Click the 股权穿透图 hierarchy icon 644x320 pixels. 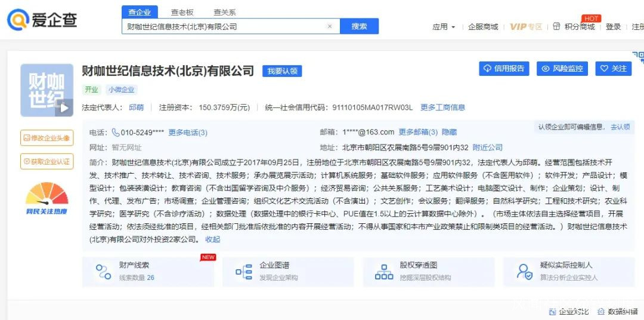pos(384,272)
